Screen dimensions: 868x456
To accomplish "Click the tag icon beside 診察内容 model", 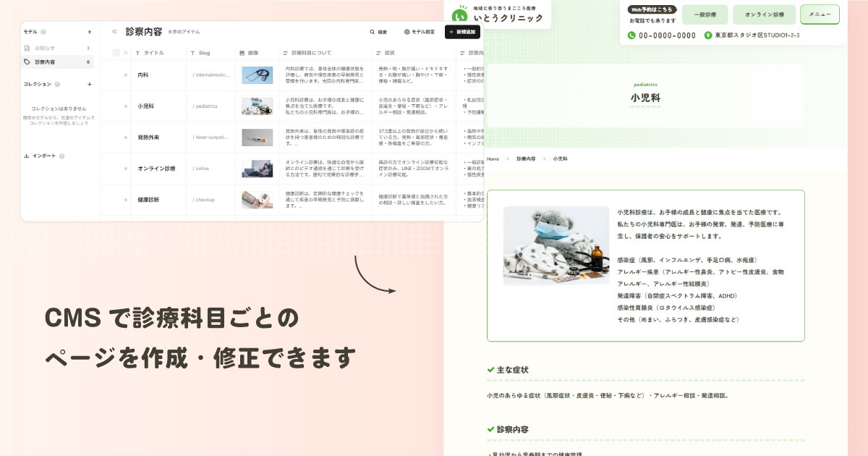I will point(27,62).
